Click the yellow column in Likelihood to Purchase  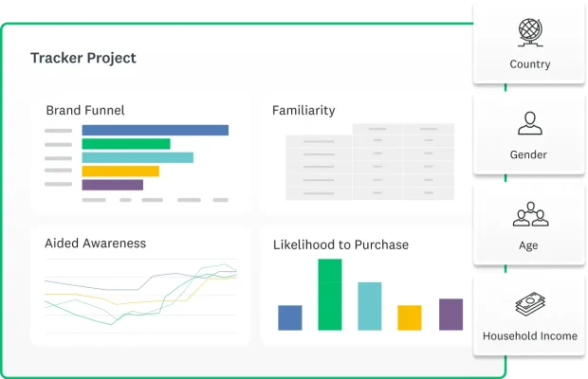410,317
